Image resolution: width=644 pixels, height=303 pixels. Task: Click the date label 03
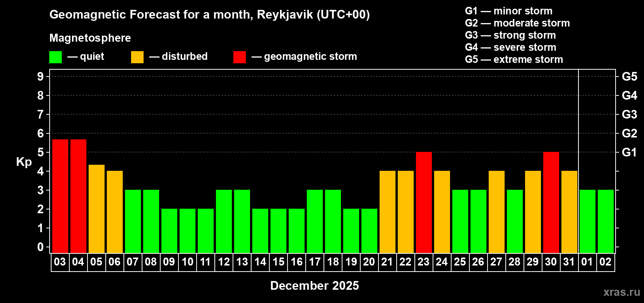pos(60,262)
